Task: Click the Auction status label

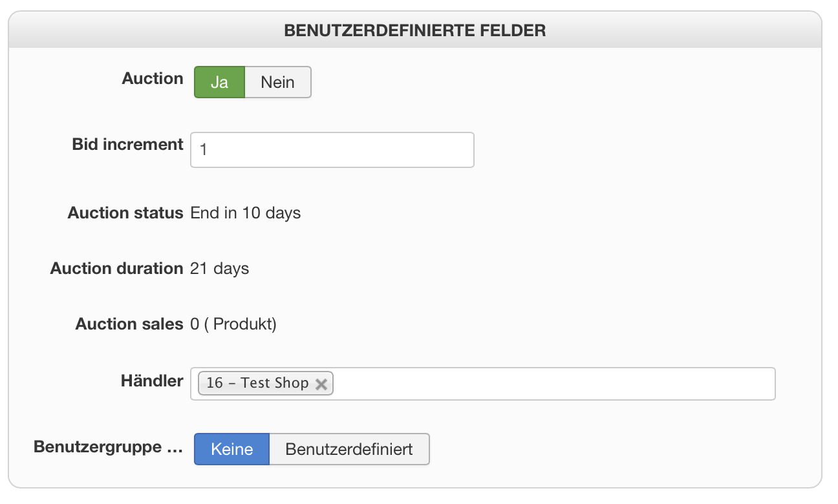Action: point(125,213)
